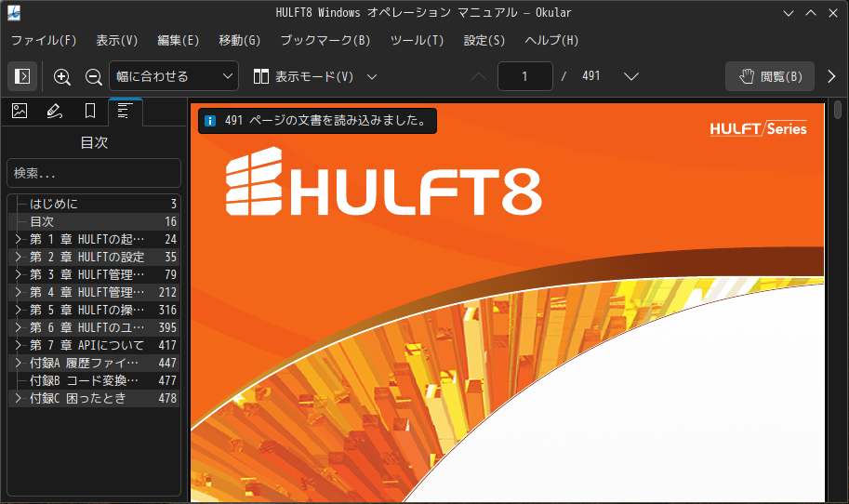Select はじめに in the contents tree
Image resolution: width=849 pixels, height=504 pixels.
(x=94, y=204)
